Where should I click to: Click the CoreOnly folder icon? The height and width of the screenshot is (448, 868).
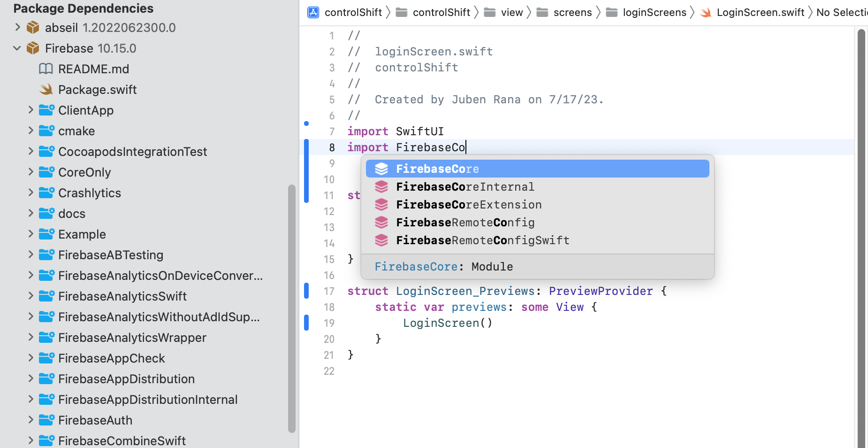(x=46, y=172)
